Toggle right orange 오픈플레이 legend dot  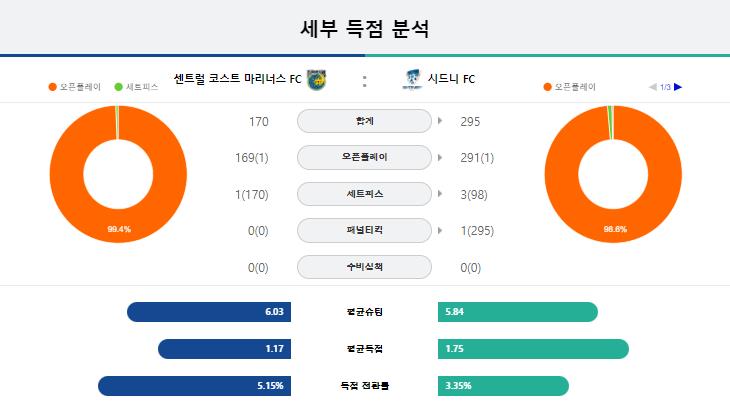pos(548,87)
